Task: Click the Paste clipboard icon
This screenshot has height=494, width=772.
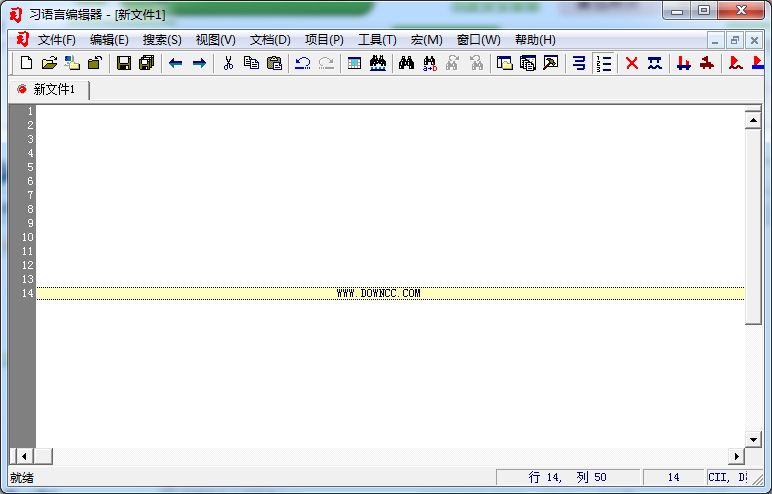Action: click(274, 63)
